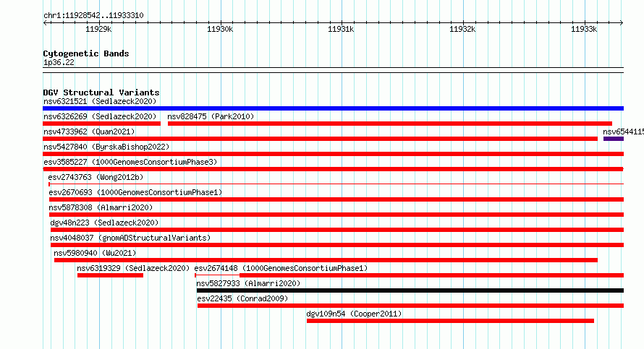
Task: Click the ruler's right arrow end
Action: coord(622,23)
